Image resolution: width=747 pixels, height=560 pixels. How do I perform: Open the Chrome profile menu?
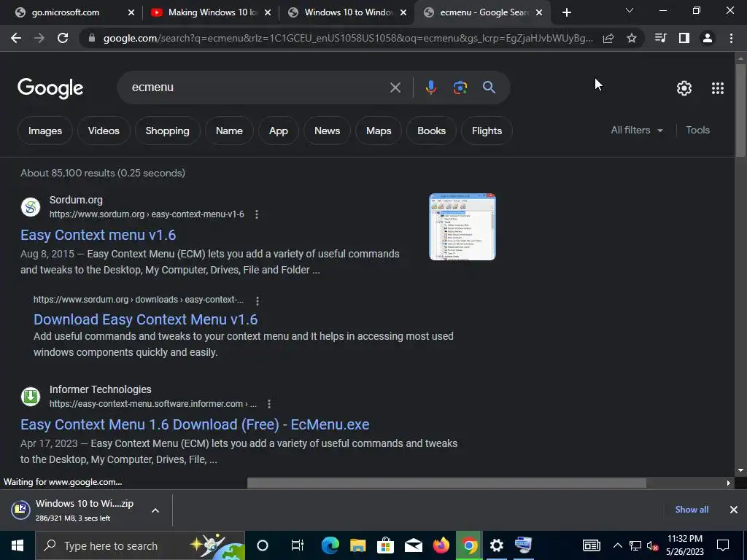coord(708,38)
